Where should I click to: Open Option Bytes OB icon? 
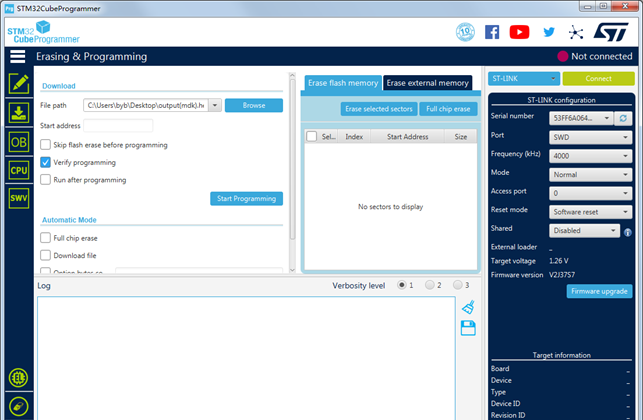[x=19, y=142]
